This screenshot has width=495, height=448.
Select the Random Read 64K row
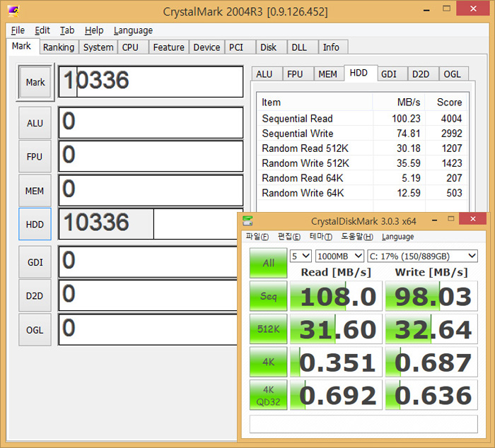(362, 177)
